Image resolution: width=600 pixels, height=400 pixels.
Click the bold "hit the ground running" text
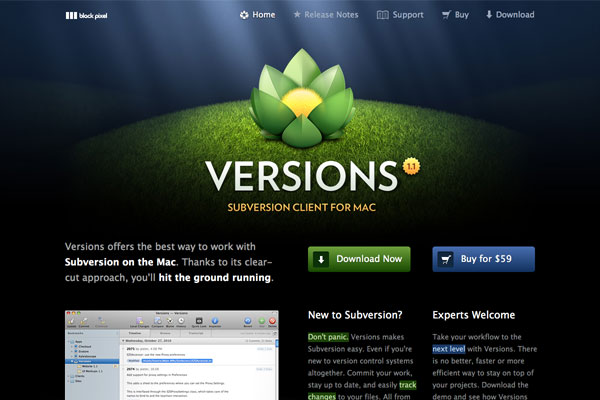(x=215, y=278)
